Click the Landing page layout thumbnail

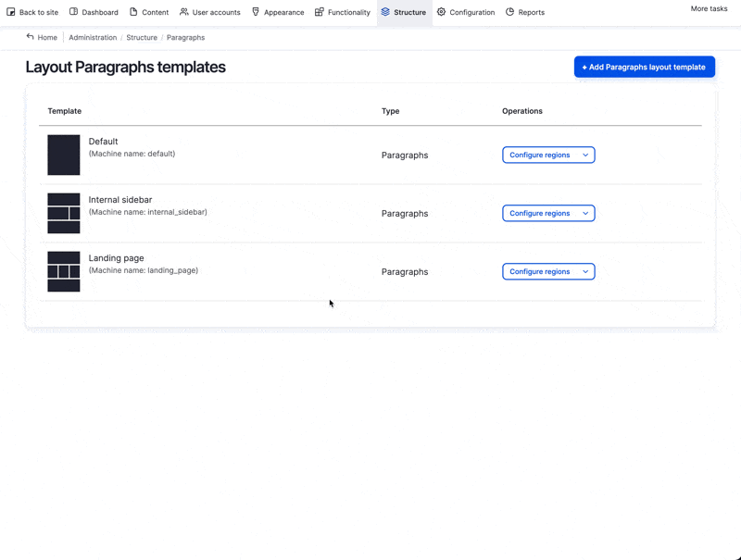(x=64, y=271)
